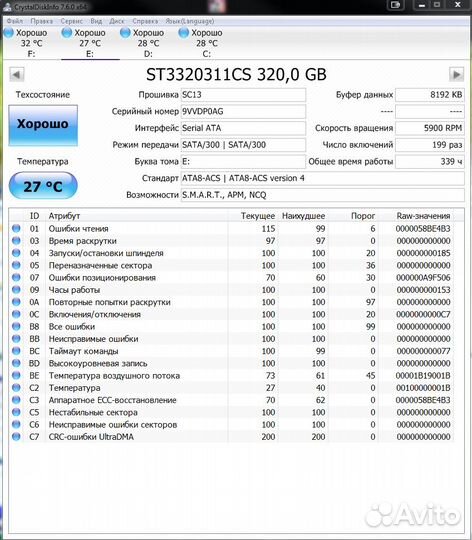This screenshot has width=472, height=540.
Task: Click the Режим передачи field SATA/300
Action: coord(243,145)
